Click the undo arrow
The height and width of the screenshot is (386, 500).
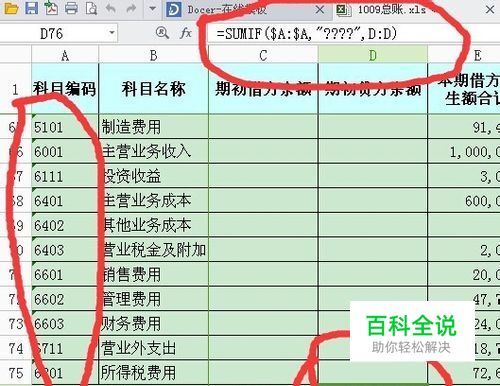coord(110,8)
